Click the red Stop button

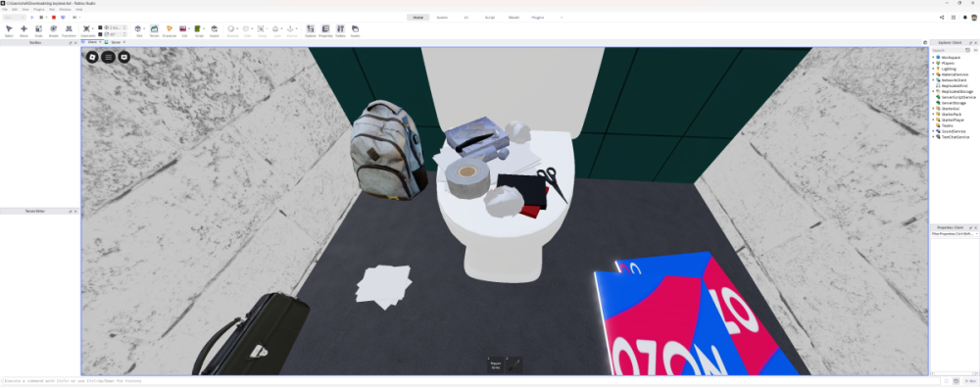(x=54, y=18)
